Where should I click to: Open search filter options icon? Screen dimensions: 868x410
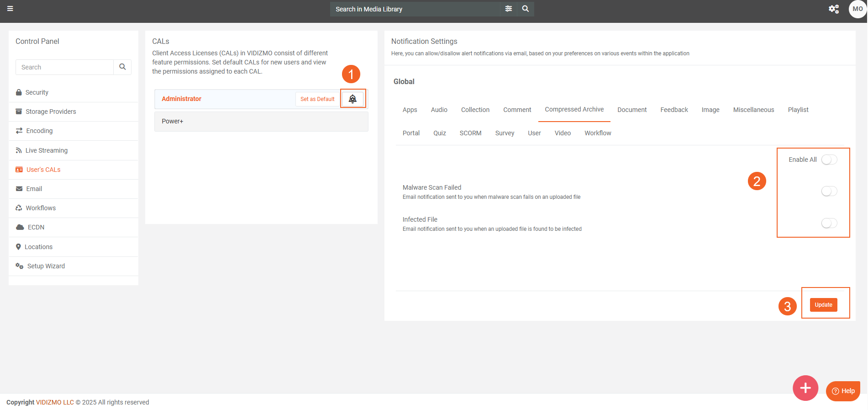pyautogui.click(x=508, y=9)
